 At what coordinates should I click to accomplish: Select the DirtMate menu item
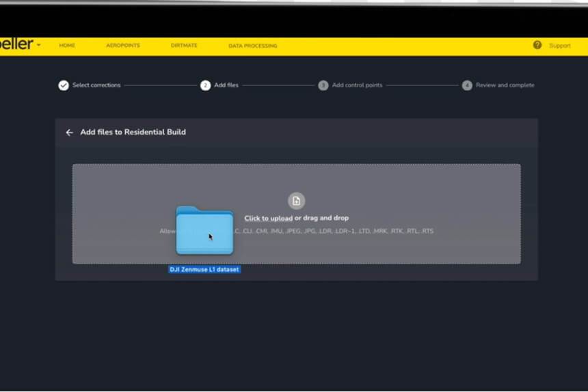(x=184, y=46)
